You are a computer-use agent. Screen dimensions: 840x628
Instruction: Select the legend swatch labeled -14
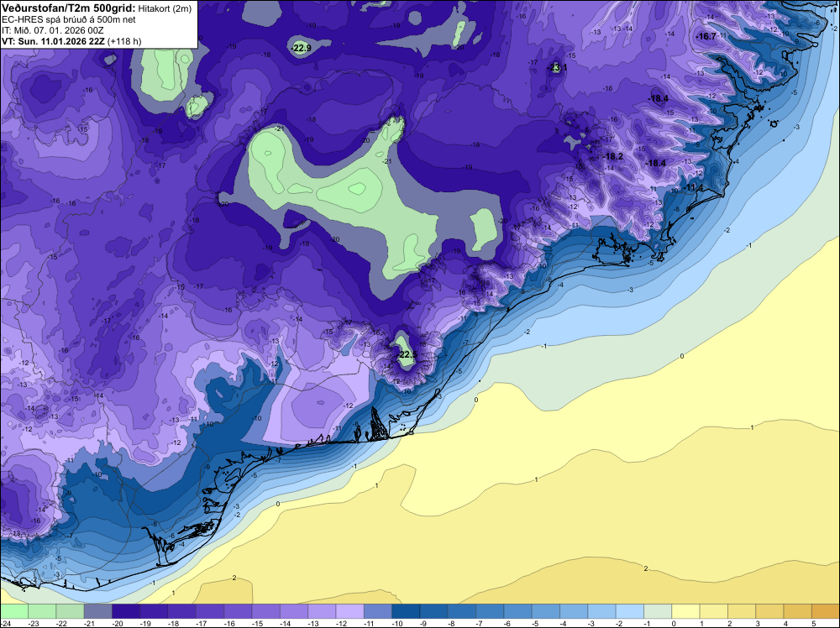294,611
